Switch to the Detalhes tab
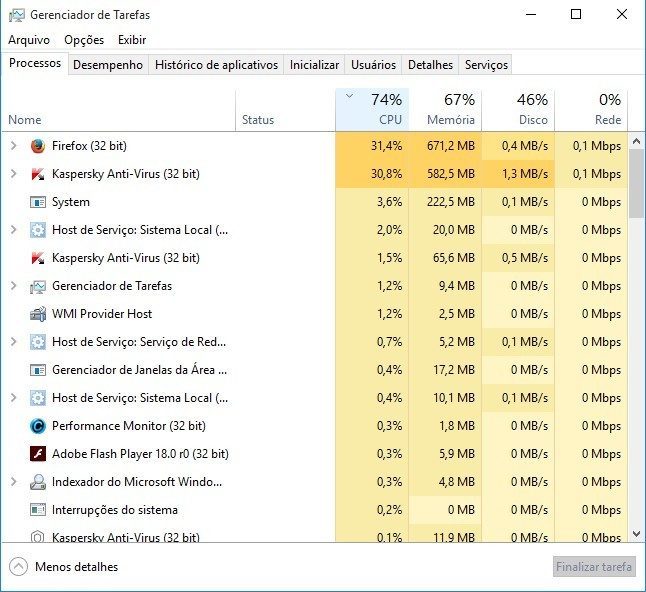646x592 pixels. click(x=430, y=65)
